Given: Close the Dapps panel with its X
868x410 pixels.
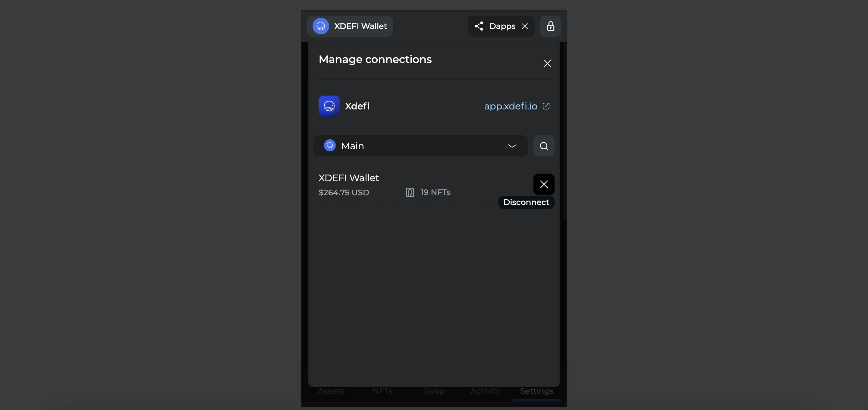Looking at the screenshot, I should [525, 26].
